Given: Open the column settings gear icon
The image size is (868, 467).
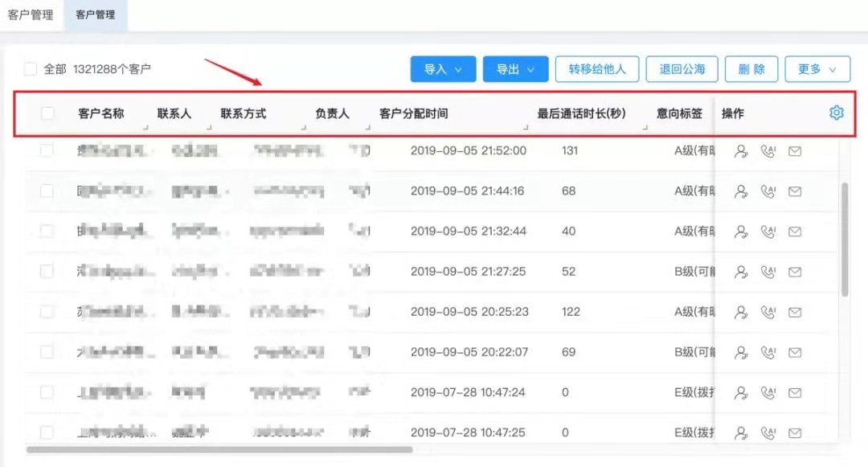Looking at the screenshot, I should (x=837, y=113).
